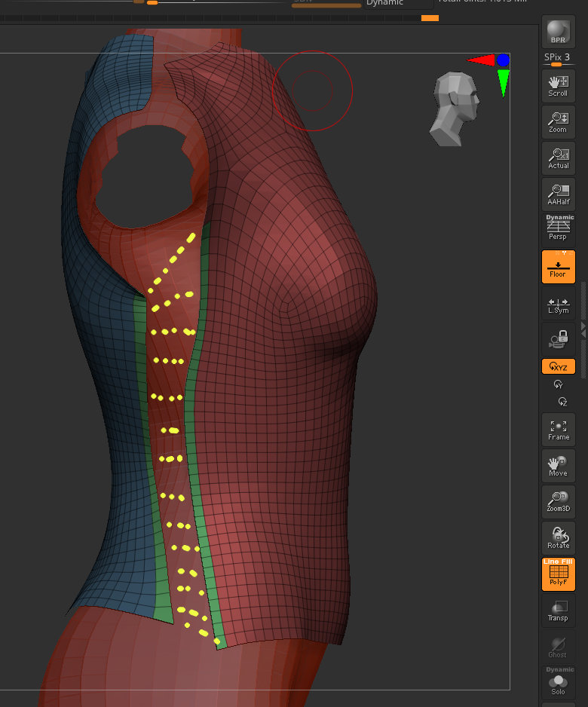The image size is (588, 707).
Task: Select the Move view tool
Action: pos(558,466)
